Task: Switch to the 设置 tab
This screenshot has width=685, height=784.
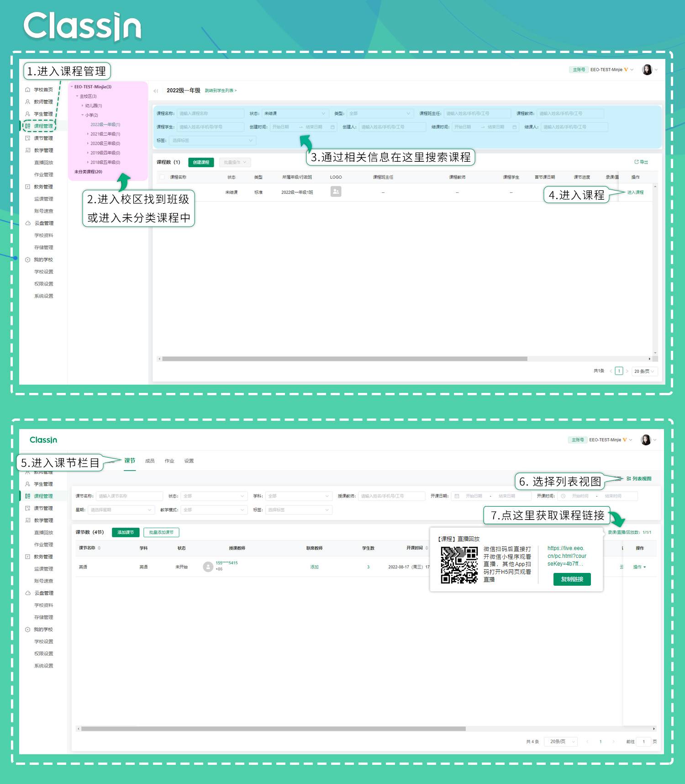Action: click(189, 461)
